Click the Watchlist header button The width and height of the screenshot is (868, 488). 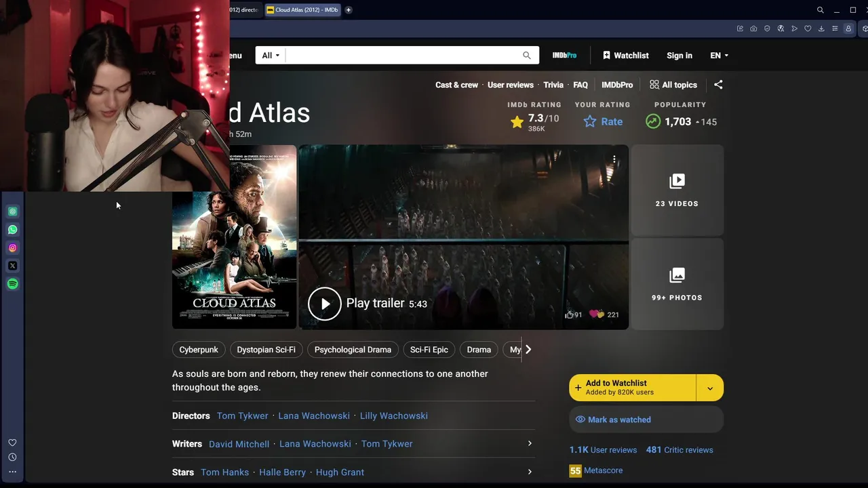(626, 56)
